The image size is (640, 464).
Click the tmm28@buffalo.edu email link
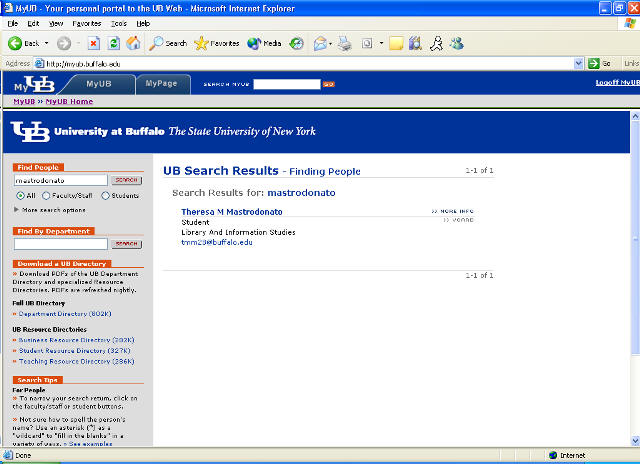217,242
